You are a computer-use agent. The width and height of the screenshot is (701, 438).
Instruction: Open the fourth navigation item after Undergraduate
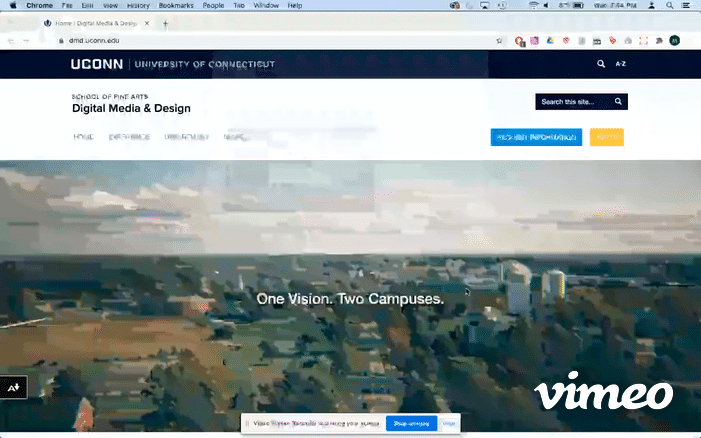point(235,137)
